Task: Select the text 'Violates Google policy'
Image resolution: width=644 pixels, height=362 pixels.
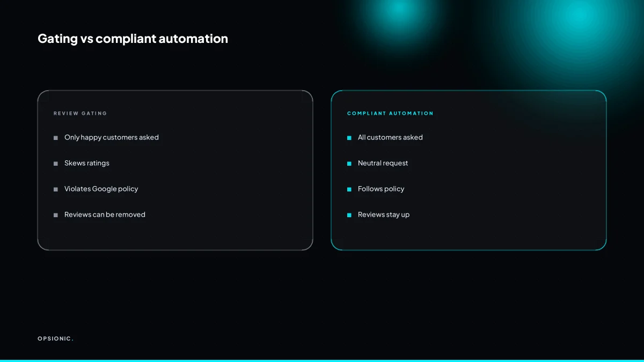Action: pos(101,189)
